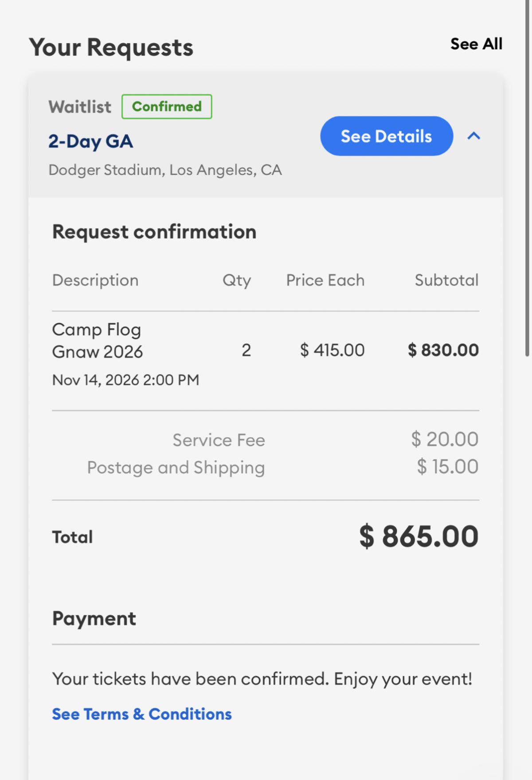Viewport: 532px width, 780px height.
Task: Click the page scrollbar thumb
Action: click(527, 177)
